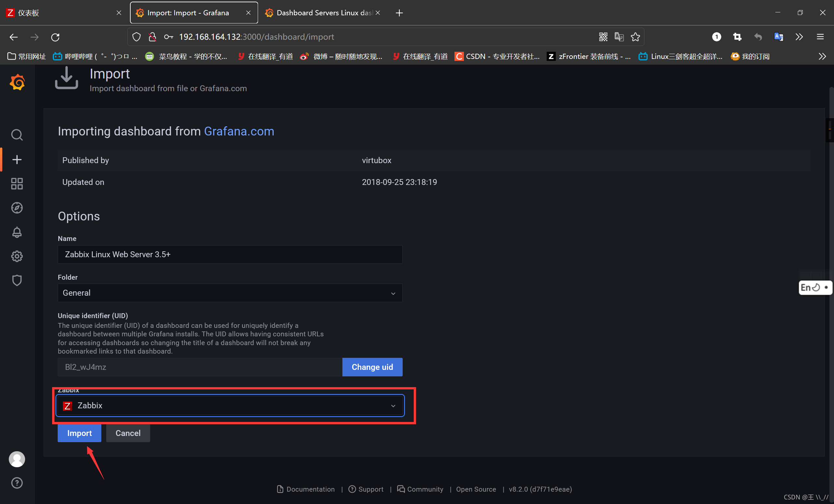
Task: Open the Dashboards grid icon in sidebar
Action: pos(17,184)
